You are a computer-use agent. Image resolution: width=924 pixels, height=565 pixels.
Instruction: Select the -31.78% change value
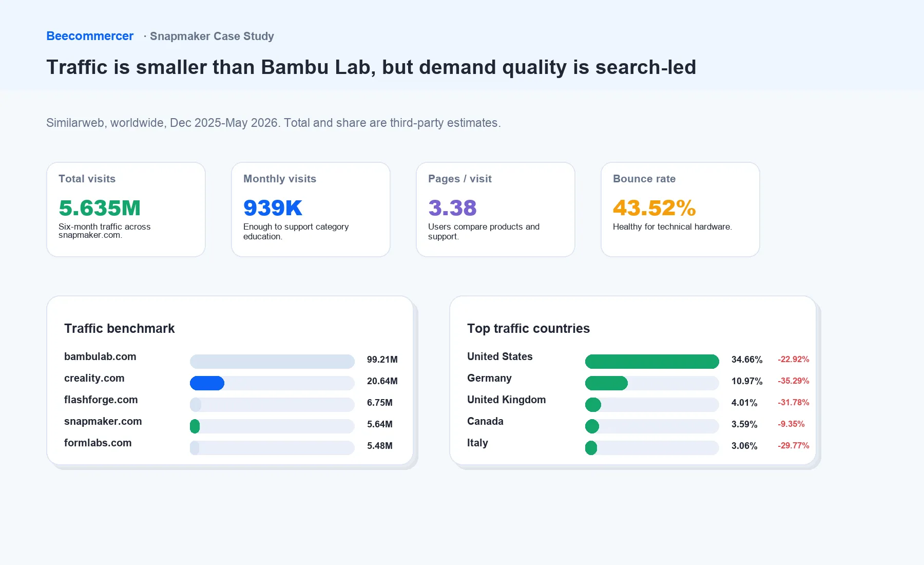tap(793, 403)
